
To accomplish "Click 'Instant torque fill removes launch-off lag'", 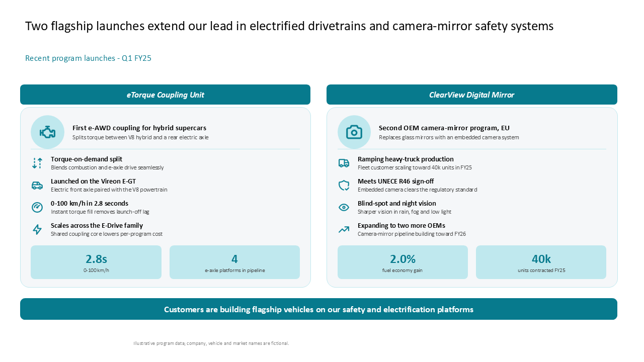I will (100, 212).
